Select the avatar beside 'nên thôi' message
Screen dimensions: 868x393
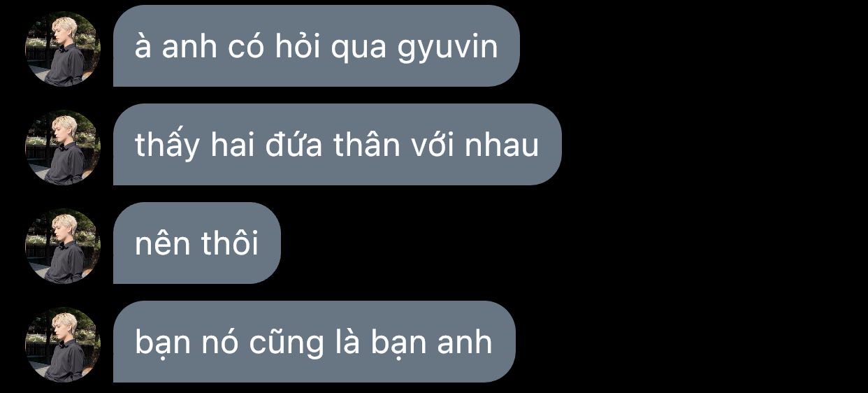[63, 247]
